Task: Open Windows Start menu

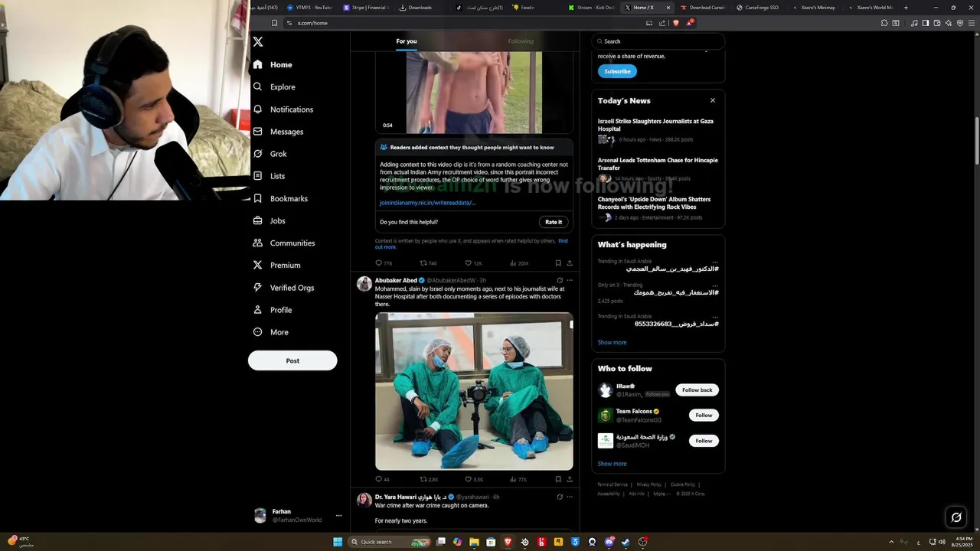Action: [x=338, y=542]
